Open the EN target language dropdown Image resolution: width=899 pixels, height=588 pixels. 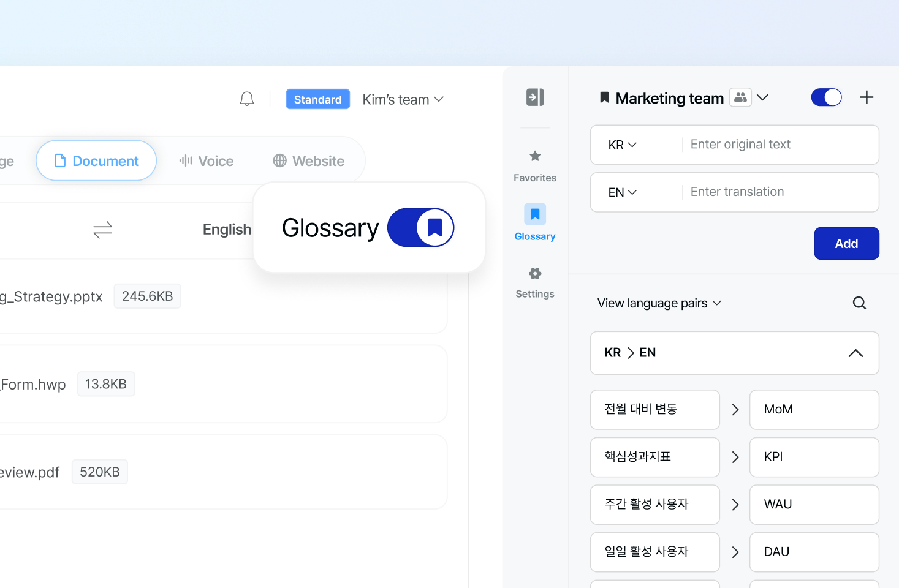click(623, 192)
